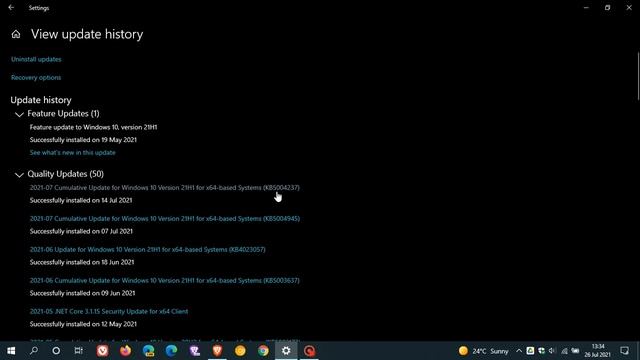Screen dimensions: 640x360
Task: Open See what's new in this update
Action: pyautogui.click(x=73, y=153)
